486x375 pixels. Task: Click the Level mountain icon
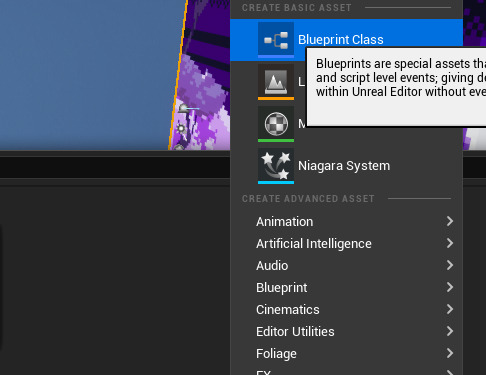coord(276,82)
